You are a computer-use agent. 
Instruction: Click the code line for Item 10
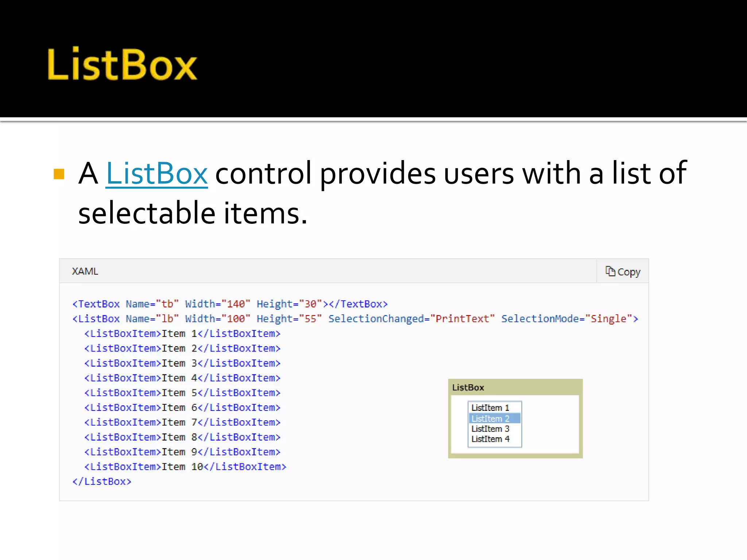click(x=185, y=467)
